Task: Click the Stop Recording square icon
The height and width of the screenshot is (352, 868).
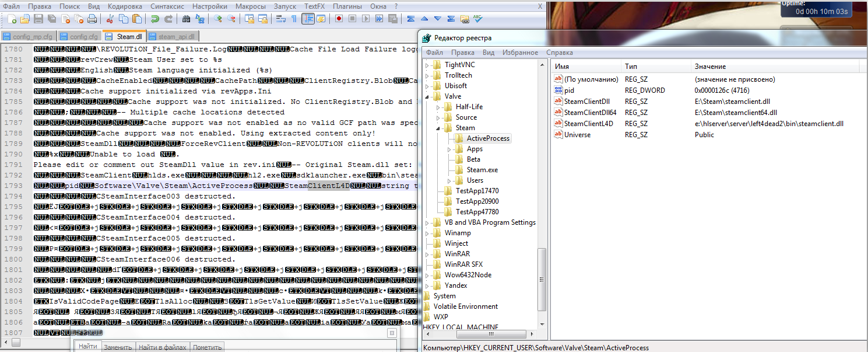Action: (x=352, y=19)
